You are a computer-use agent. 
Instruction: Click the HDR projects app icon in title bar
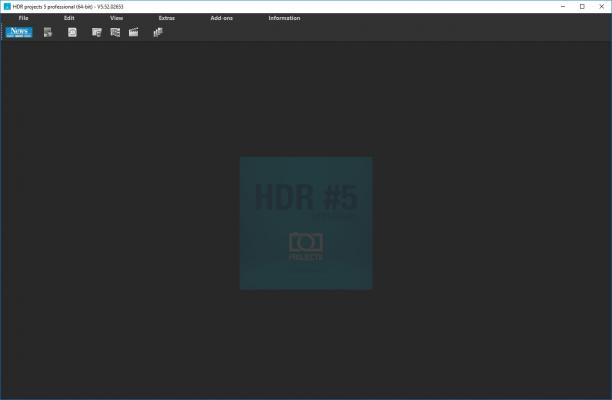7,7
